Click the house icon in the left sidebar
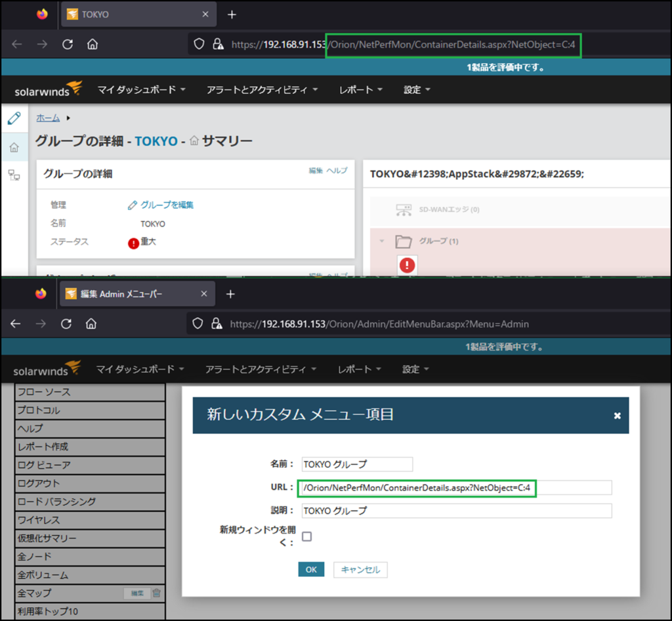 coord(14,148)
